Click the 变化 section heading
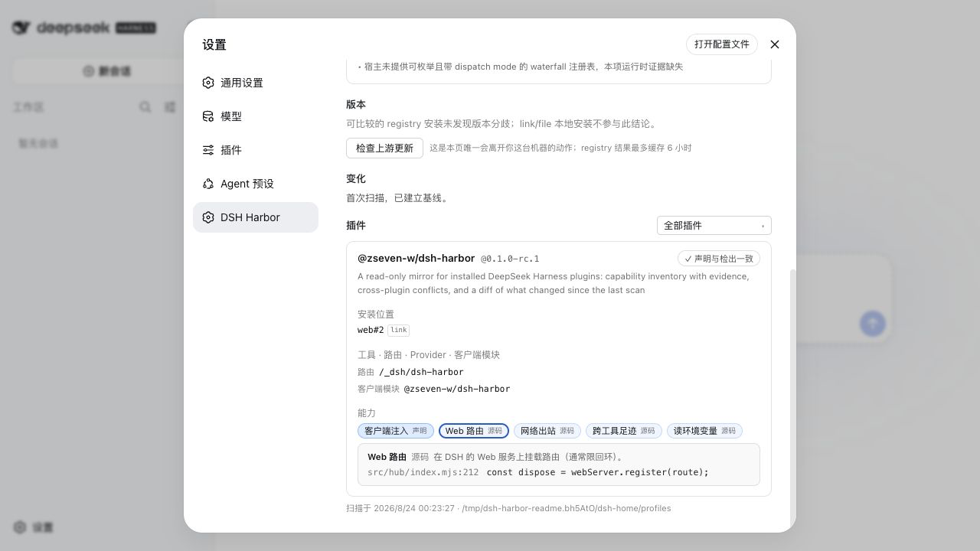 pyautogui.click(x=356, y=179)
